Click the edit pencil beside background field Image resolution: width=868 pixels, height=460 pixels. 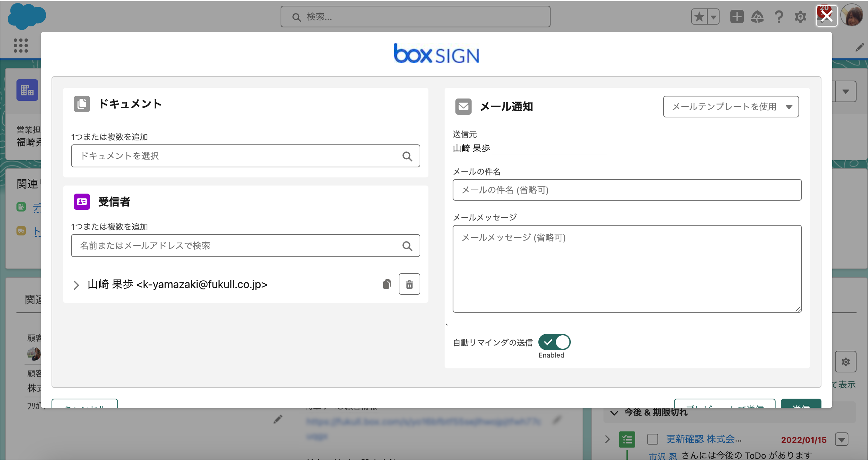[278, 419]
